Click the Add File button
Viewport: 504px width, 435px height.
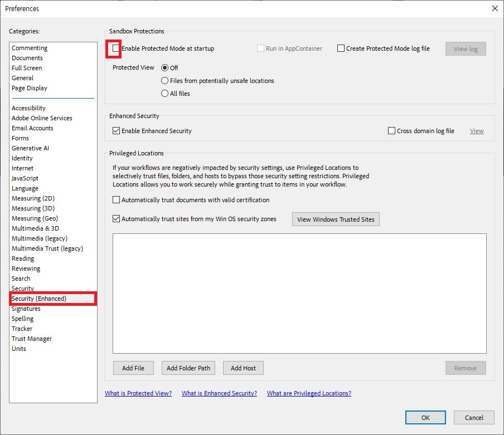pyautogui.click(x=133, y=368)
